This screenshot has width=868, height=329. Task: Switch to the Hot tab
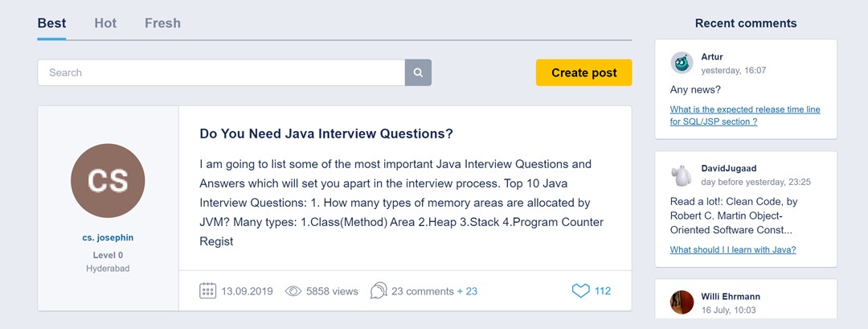pos(106,23)
